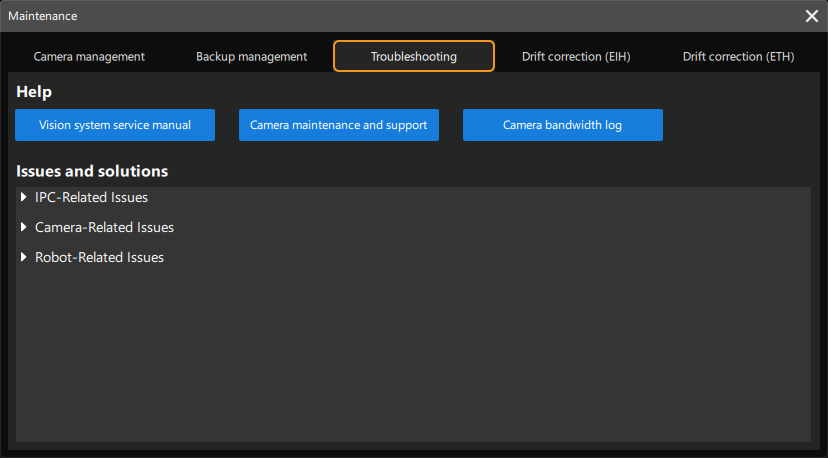The height and width of the screenshot is (458, 828).
Task: Open Drift correction (ETH) tab
Action: [738, 57]
